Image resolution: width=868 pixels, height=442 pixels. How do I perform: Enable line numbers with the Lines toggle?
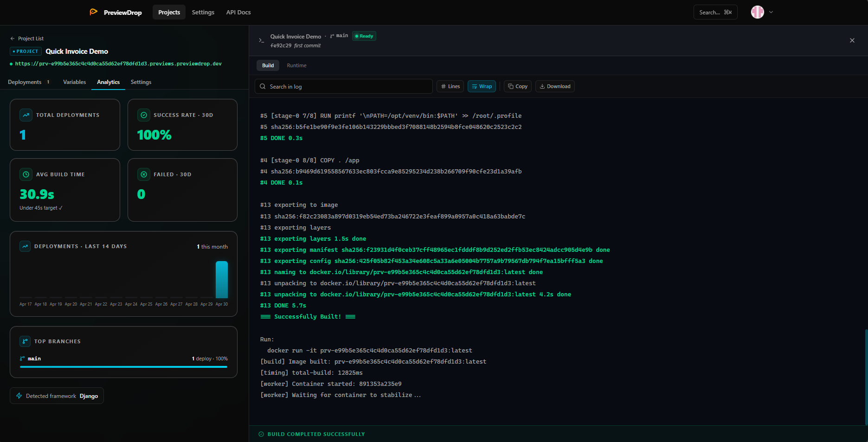tap(450, 86)
